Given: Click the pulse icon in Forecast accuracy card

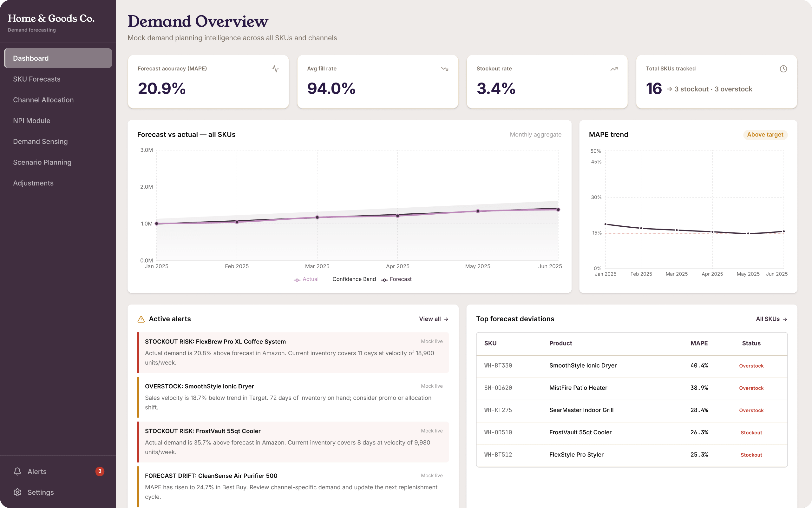Looking at the screenshot, I should [x=275, y=69].
